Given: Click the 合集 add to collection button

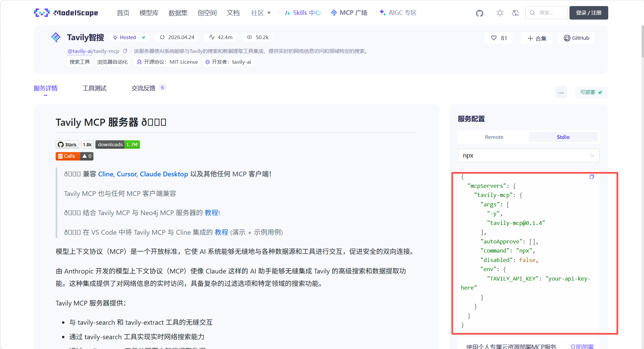Looking at the screenshot, I should click(x=537, y=38).
